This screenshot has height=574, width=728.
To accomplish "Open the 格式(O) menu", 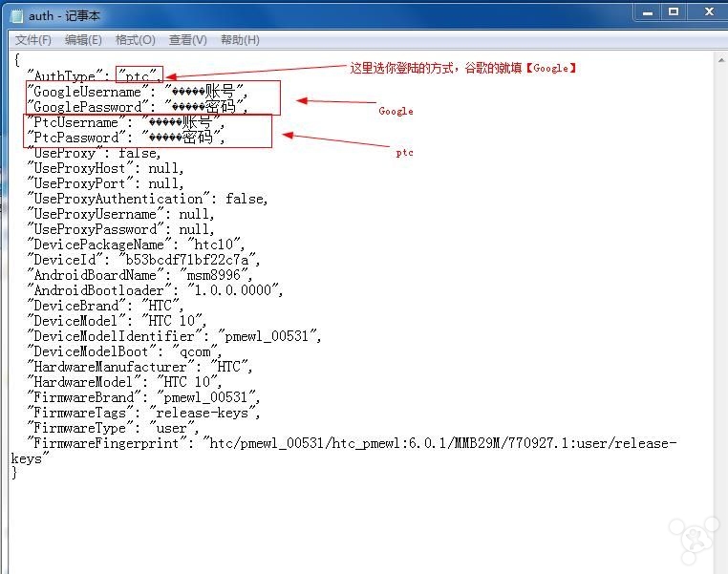I will click(x=135, y=40).
